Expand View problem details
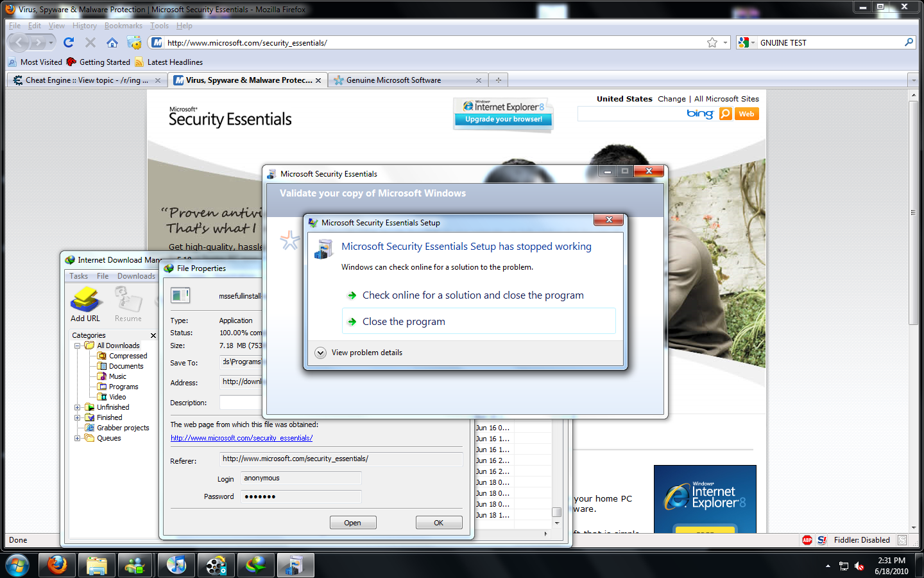Screen dimensions: 924x578 click(x=321, y=353)
